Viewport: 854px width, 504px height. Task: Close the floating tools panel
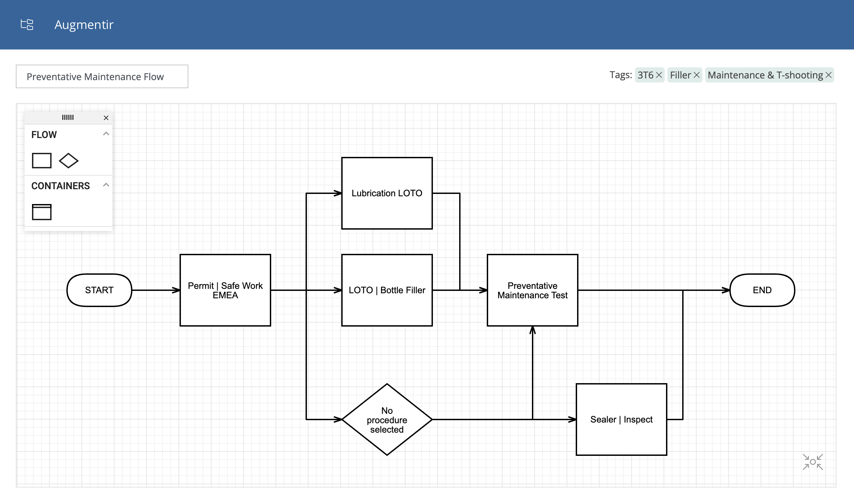pos(106,117)
